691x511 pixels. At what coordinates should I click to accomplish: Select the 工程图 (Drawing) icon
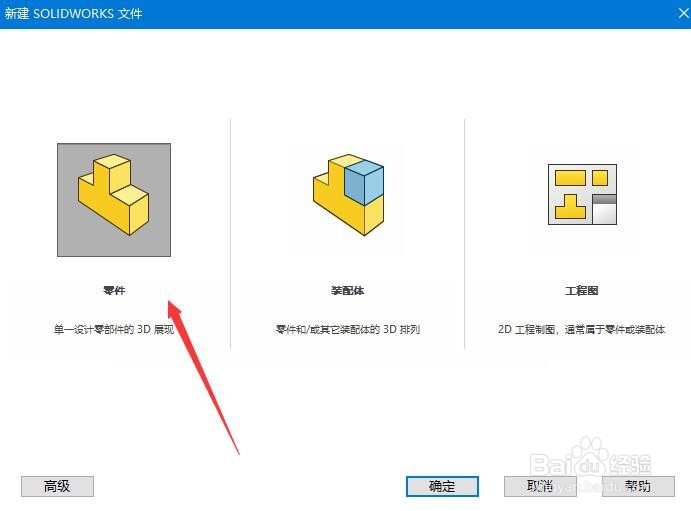[582, 194]
